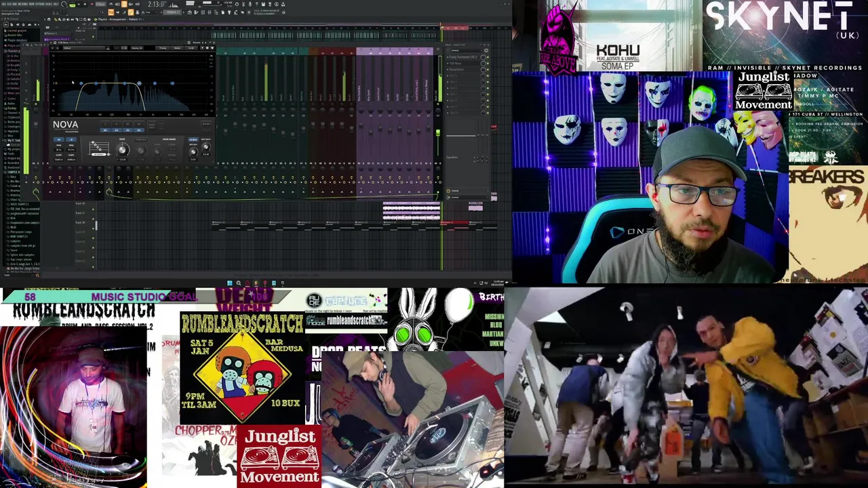
Task: Toggle NOVA band II on/off switch
Action: click(x=117, y=130)
